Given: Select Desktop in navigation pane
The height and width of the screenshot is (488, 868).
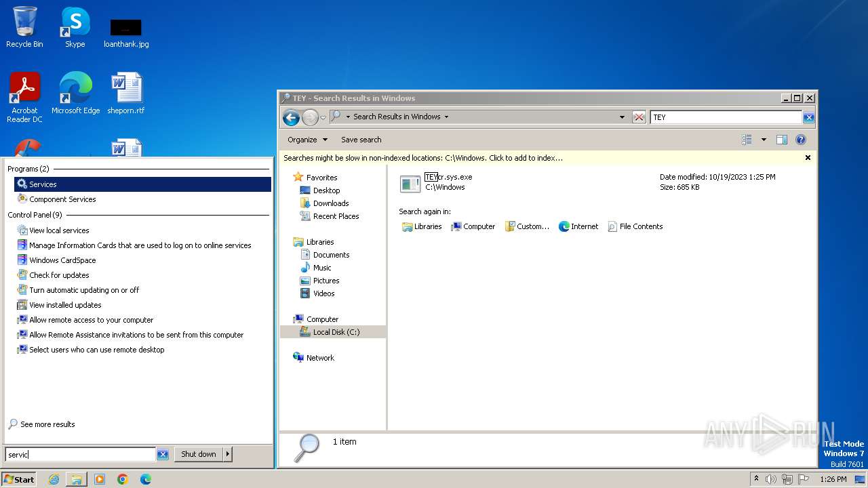Looking at the screenshot, I should (320, 190).
